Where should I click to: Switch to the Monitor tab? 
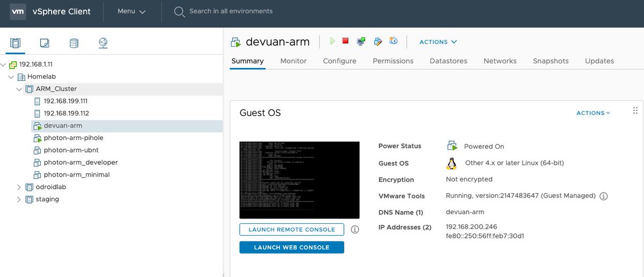pyautogui.click(x=294, y=61)
